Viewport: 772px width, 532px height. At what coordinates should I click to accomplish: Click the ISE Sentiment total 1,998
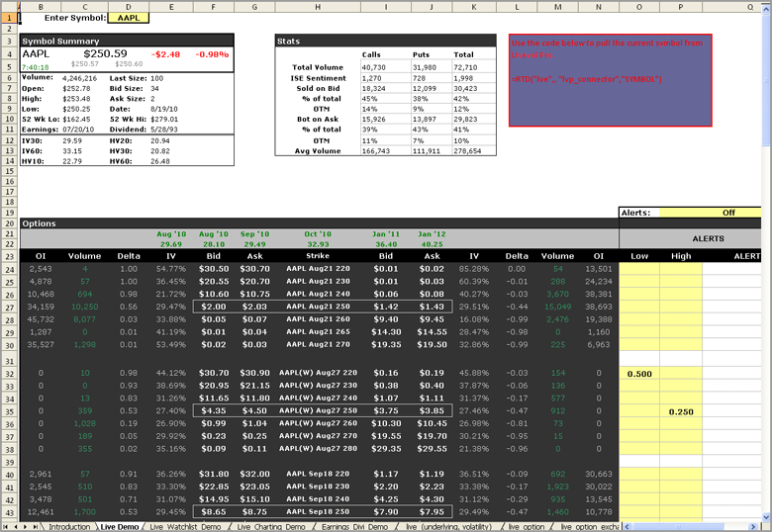[x=463, y=78]
